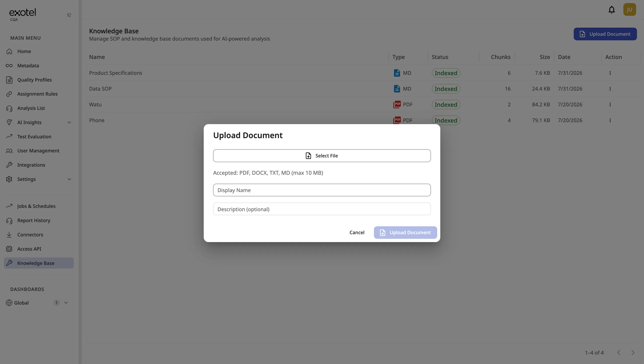Viewport: 644px width, 364px height.
Task: Click the notification bell icon
Action: [612, 9]
